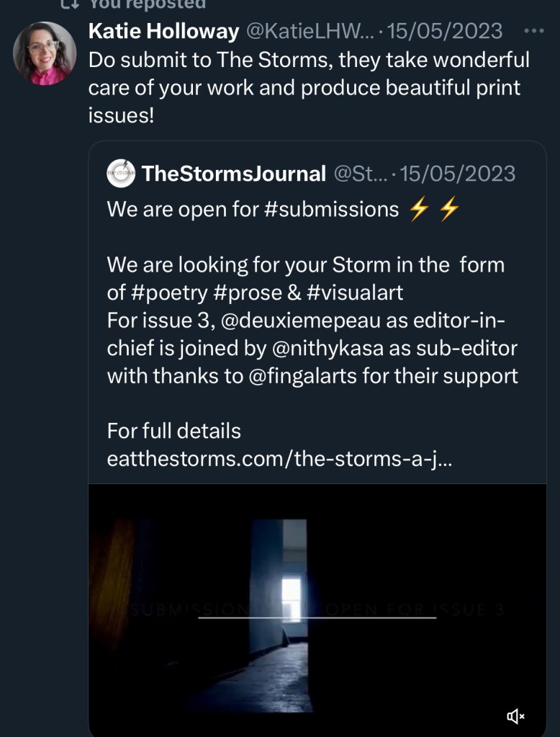Tap TheStormsJournal round avatar logo

120,174
